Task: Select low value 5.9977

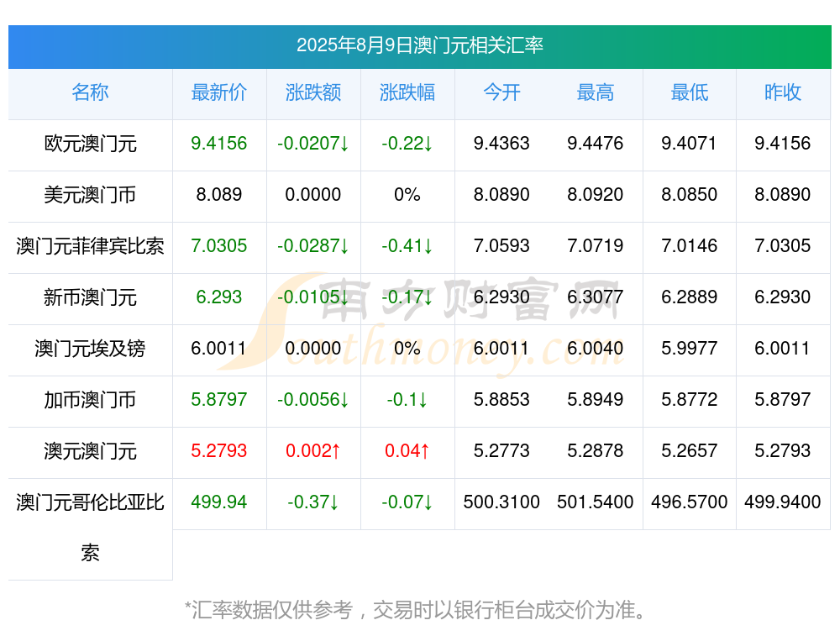Action: [x=689, y=349]
